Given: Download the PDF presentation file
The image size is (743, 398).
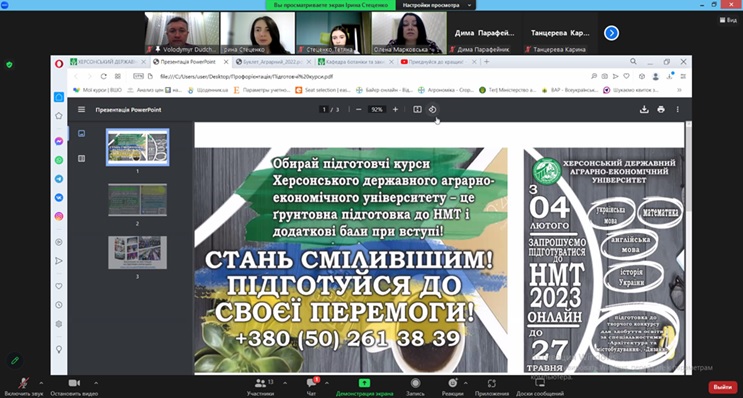Looking at the screenshot, I should tap(644, 109).
